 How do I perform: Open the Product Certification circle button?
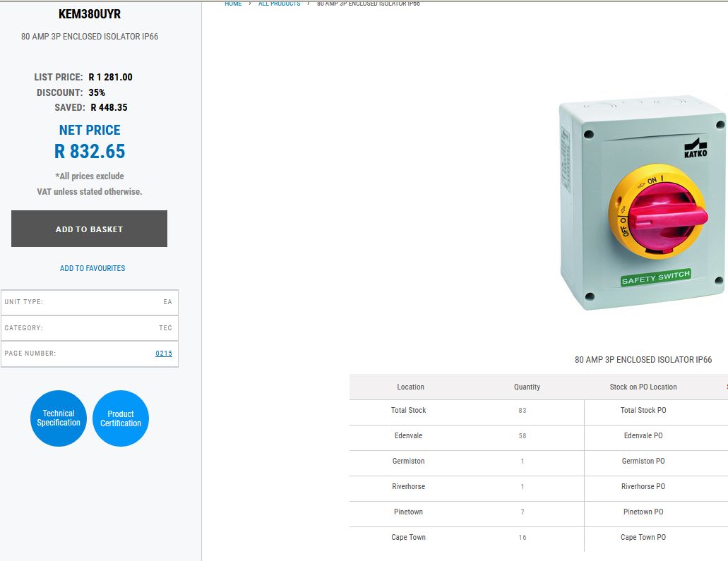tap(121, 418)
